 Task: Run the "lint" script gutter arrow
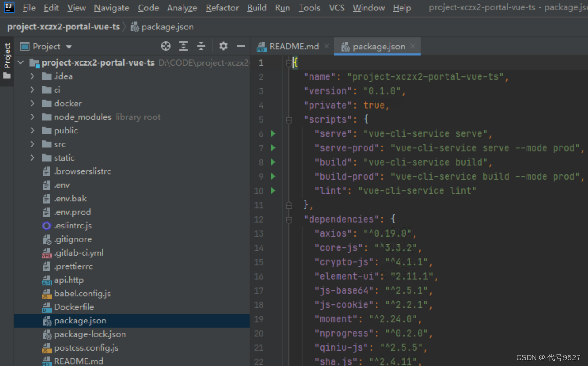tap(273, 190)
